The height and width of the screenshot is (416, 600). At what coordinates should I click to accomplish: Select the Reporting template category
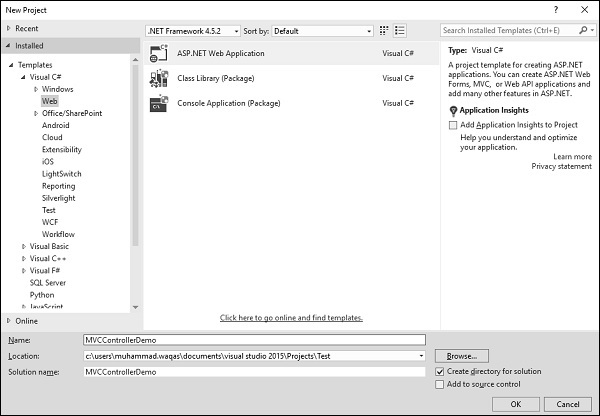[59, 186]
